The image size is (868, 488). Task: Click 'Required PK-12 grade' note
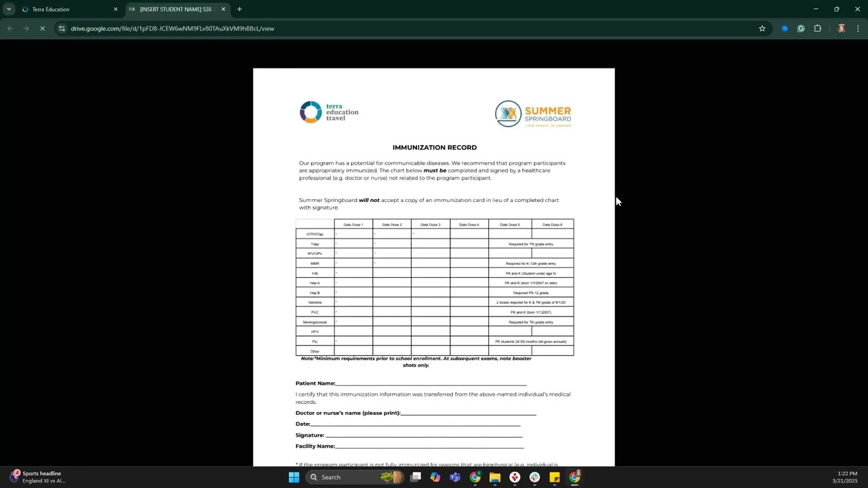(531, 293)
